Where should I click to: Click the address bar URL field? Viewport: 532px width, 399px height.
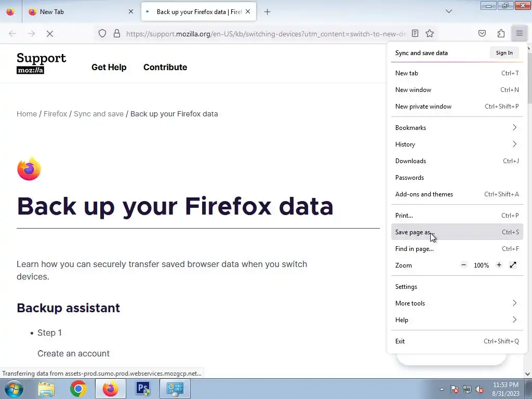click(x=265, y=34)
